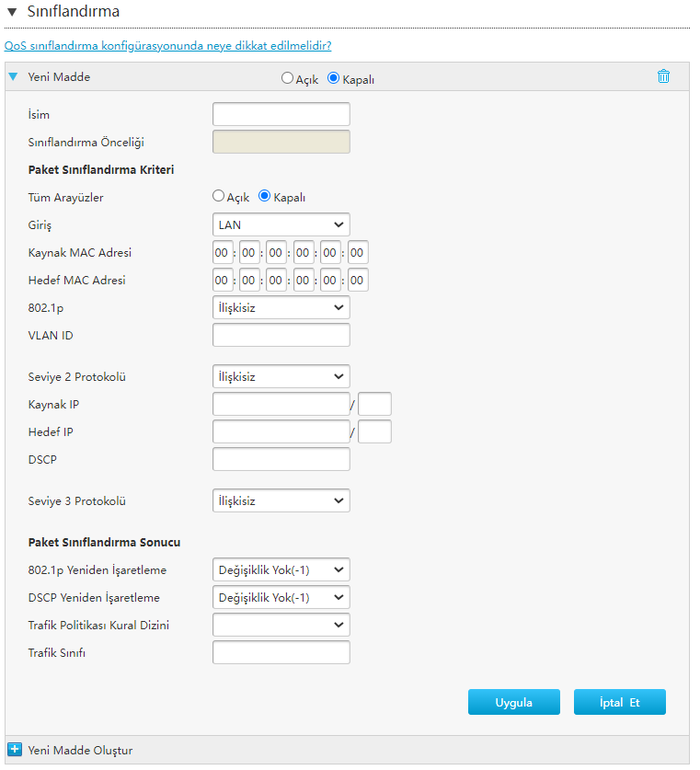Viewport: 700px width, 770px height.
Task: Focus the İsim text field
Action: 281,114
